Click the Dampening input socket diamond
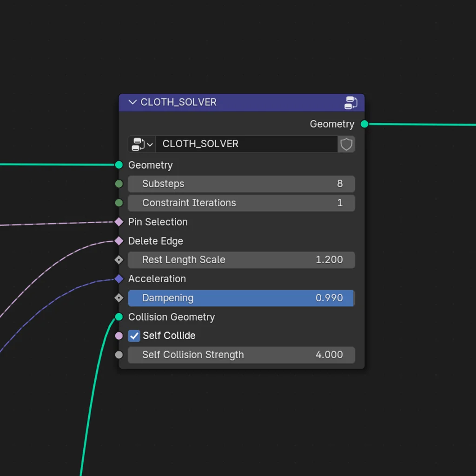 119,298
